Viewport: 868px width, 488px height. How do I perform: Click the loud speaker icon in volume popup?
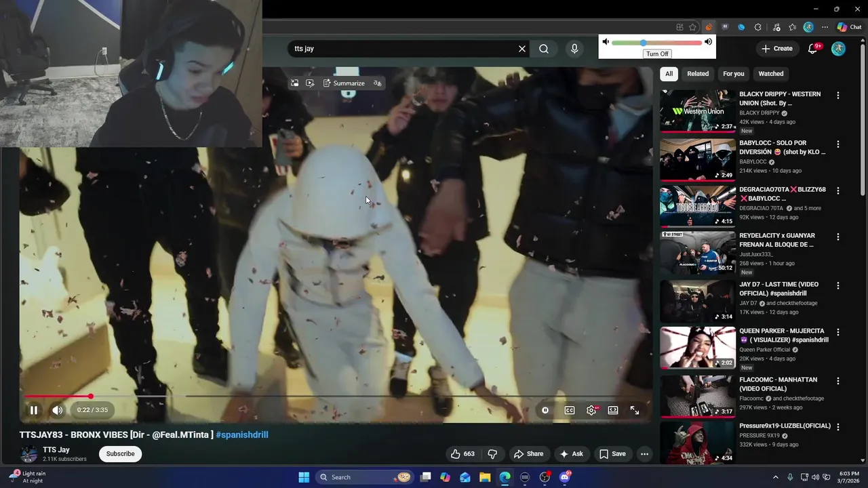[708, 42]
